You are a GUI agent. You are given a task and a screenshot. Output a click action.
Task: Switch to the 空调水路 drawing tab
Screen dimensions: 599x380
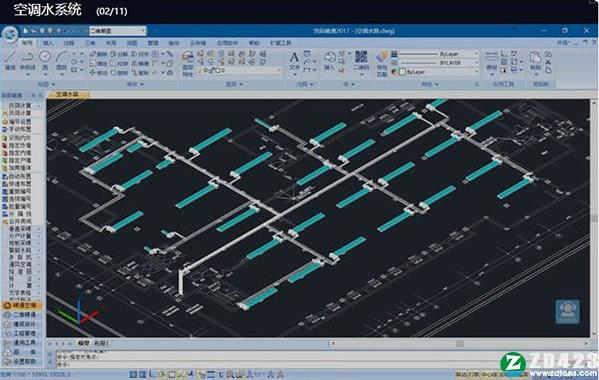67,94
